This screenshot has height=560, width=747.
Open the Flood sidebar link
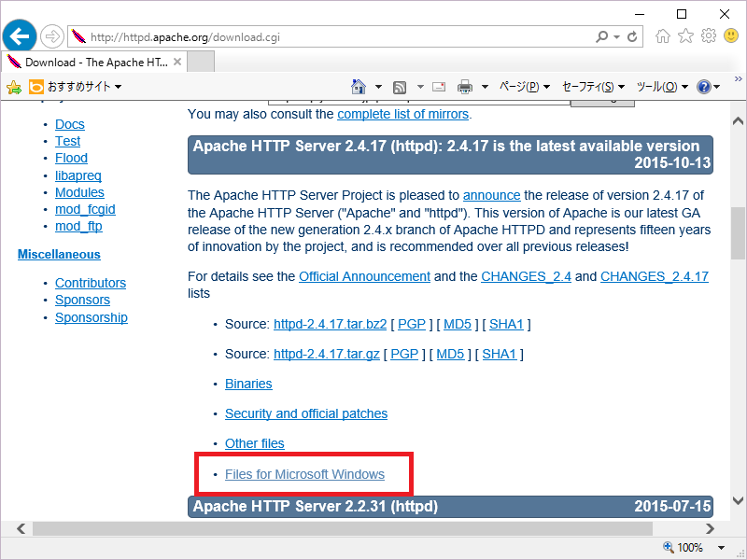tap(72, 158)
